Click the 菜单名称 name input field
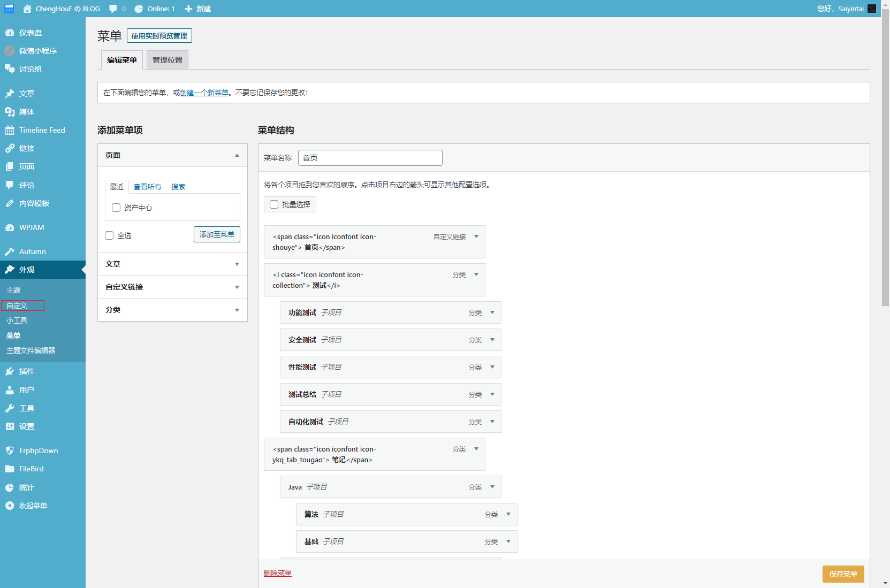The image size is (890, 588). pyautogui.click(x=370, y=158)
